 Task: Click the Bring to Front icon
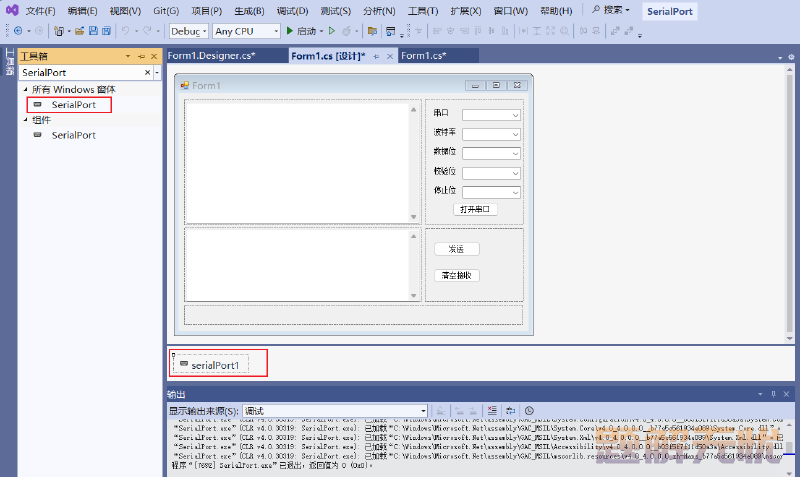coord(615,31)
